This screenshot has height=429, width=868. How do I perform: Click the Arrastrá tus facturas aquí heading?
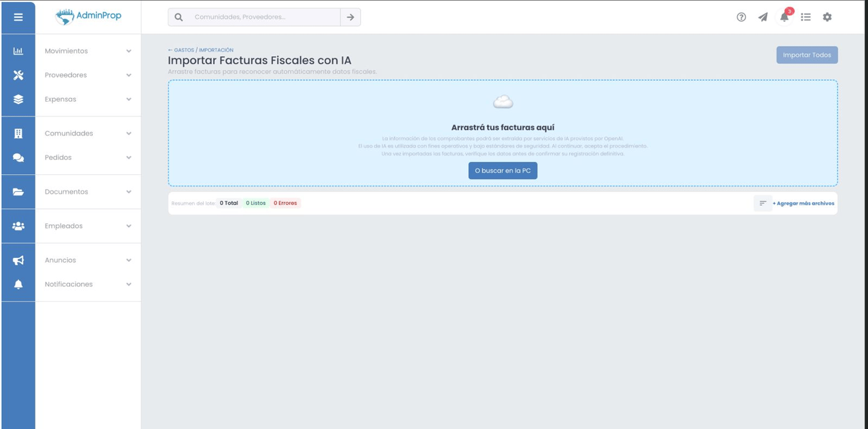(502, 128)
